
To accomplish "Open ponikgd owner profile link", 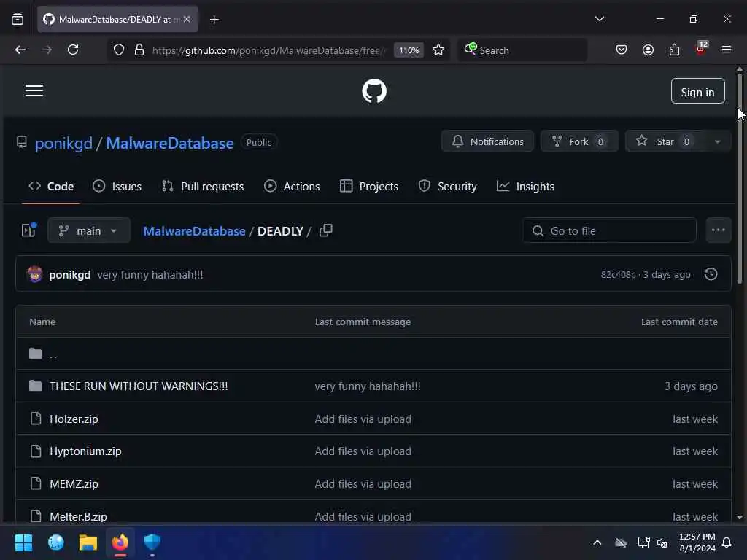I will [64, 144].
